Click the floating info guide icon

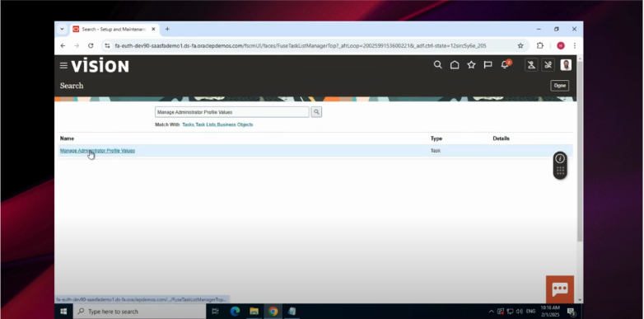(x=560, y=159)
